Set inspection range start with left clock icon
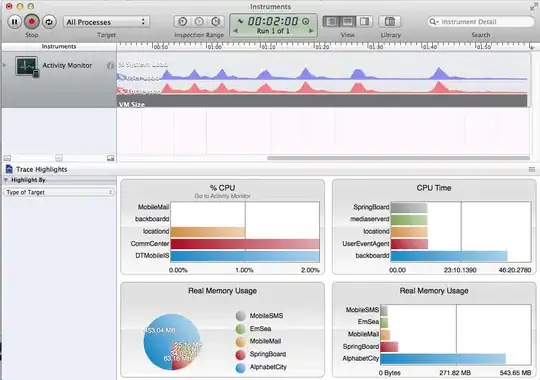 183,22
